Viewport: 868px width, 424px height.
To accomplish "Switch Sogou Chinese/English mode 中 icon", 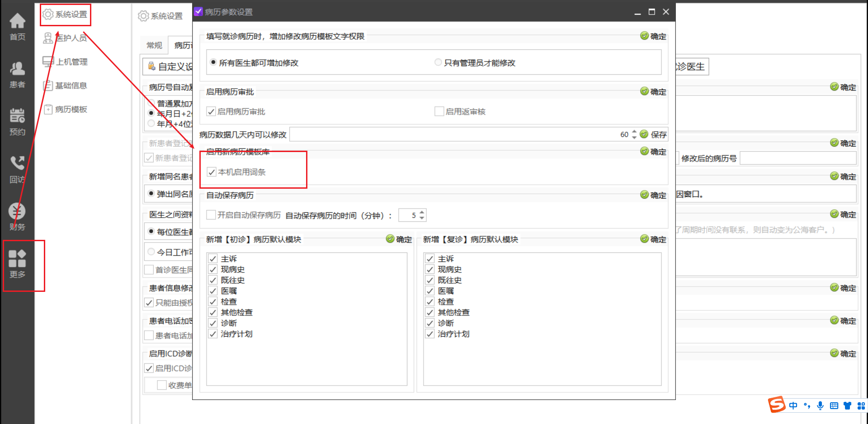I will pos(793,406).
